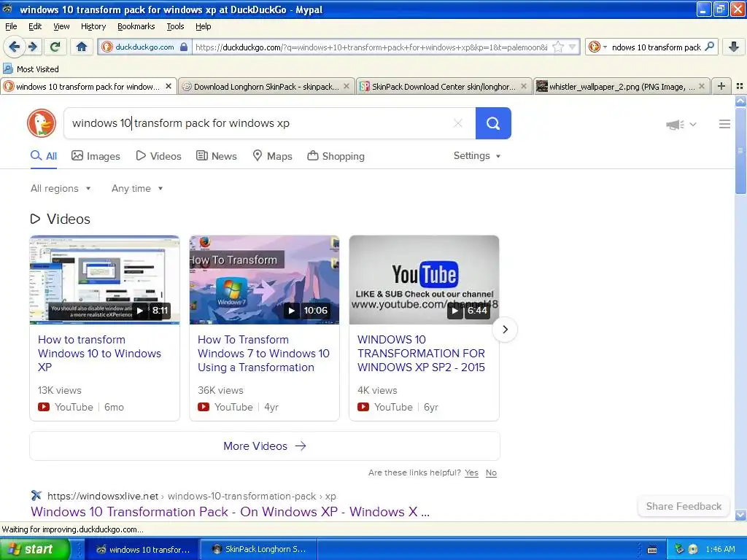Open the tab groups grid icon
The width and height of the screenshot is (747, 560).
pyautogui.click(x=740, y=86)
